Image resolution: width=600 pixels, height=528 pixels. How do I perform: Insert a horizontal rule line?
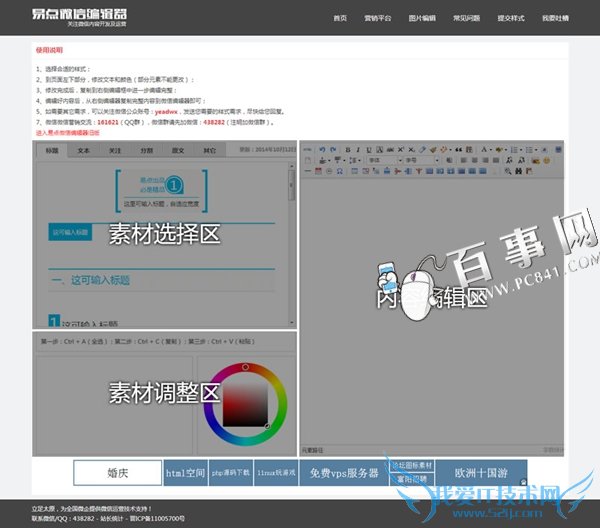[308, 171]
